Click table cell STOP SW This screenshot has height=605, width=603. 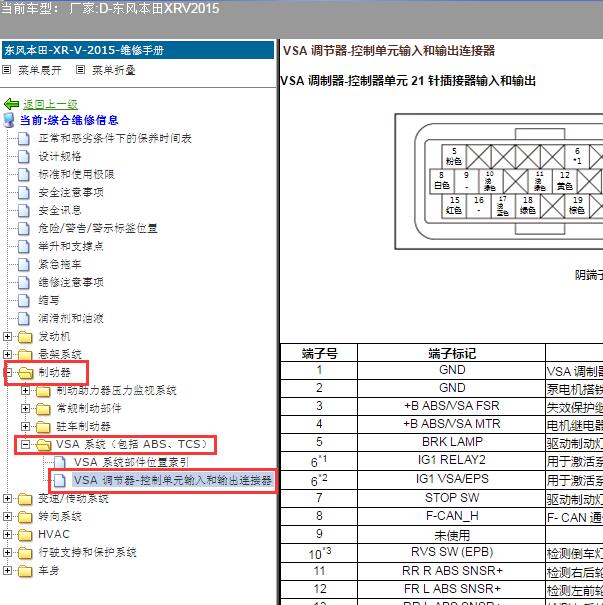452,498
